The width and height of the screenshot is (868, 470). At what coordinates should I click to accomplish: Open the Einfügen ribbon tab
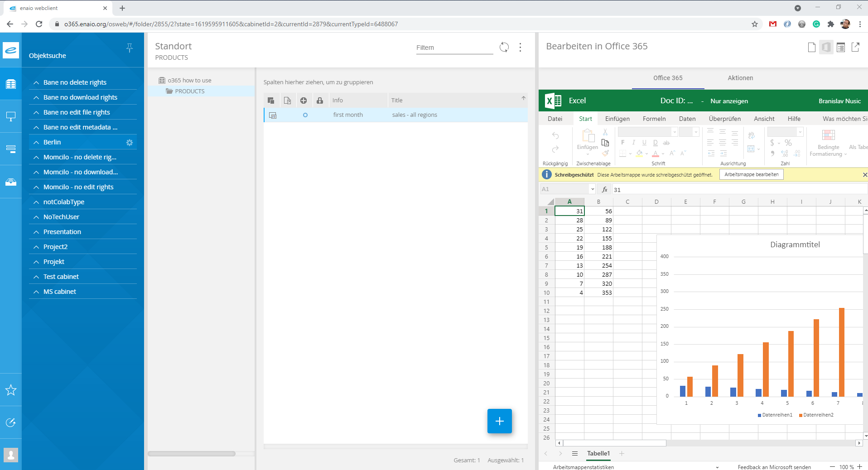click(x=617, y=119)
